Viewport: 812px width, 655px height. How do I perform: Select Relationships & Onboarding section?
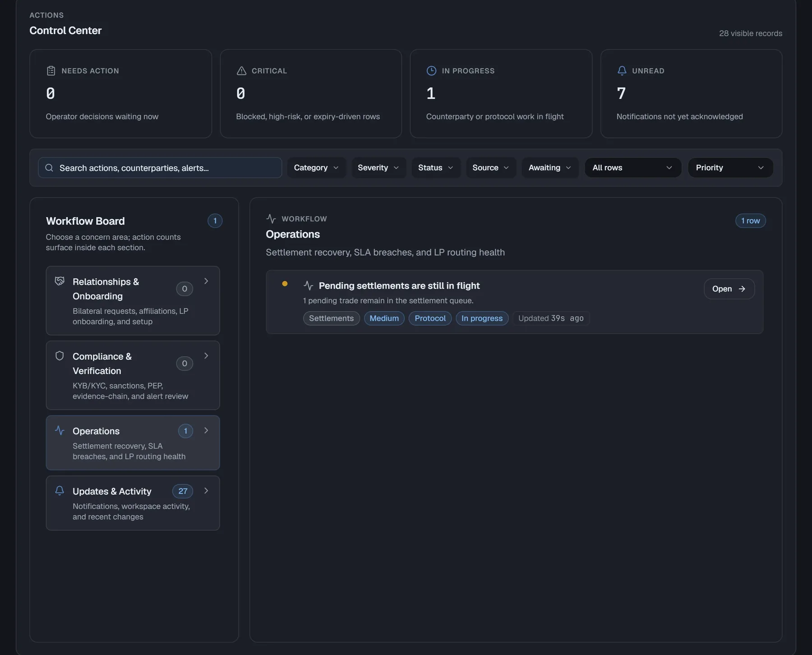[133, 301]
